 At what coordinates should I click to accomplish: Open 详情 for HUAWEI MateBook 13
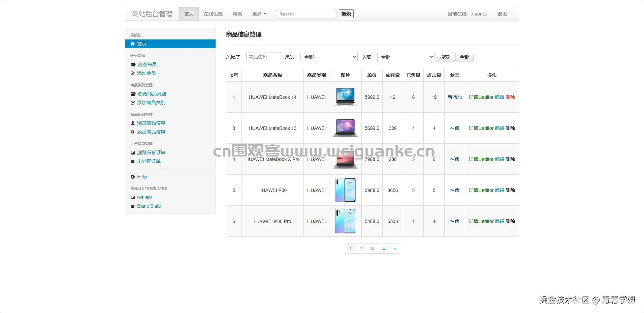pos(474,128)
